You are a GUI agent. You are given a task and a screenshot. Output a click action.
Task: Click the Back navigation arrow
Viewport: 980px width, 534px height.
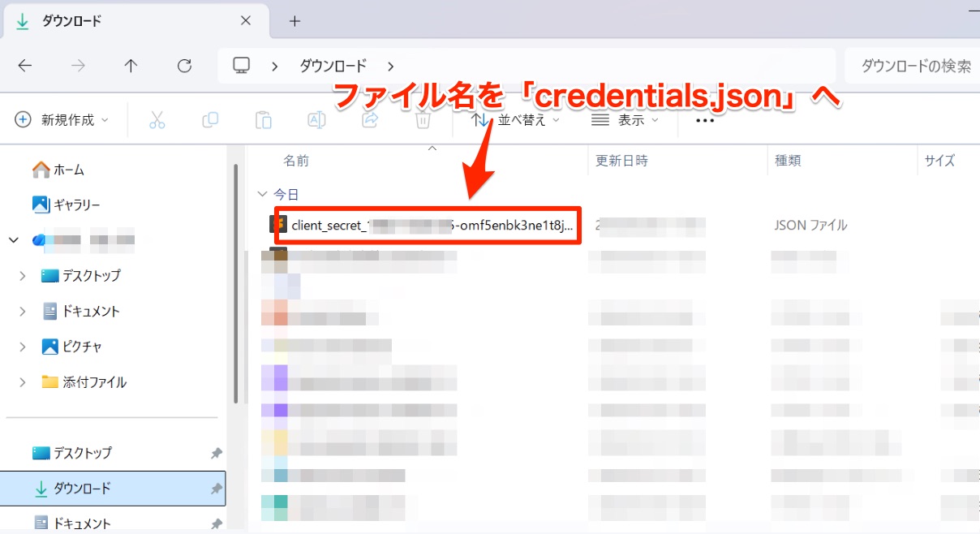[25, 66]
